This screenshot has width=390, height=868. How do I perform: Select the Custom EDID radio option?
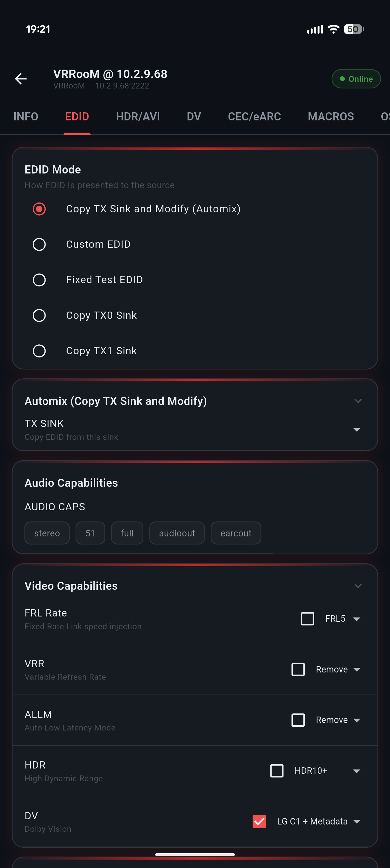(x=39, y=244)
